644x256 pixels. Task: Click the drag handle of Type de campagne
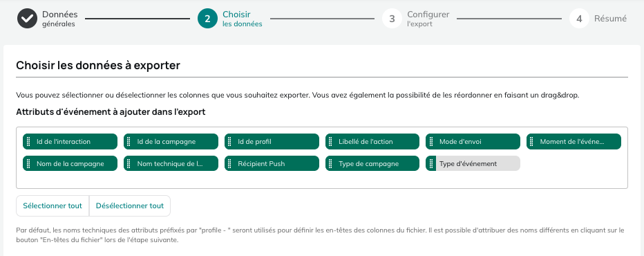pyautogui.click(x=330, y=163)
